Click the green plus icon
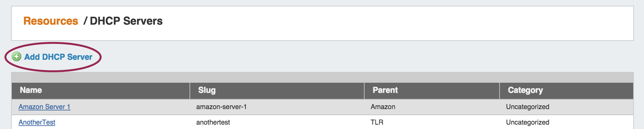The width and height of the screenshot is (644, 129). click(16, 57)
